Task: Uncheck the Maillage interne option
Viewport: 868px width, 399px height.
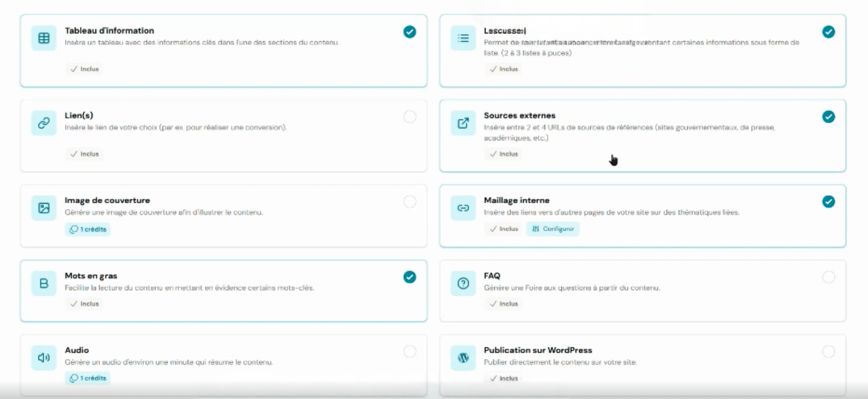Action: (x=828, y=202)
